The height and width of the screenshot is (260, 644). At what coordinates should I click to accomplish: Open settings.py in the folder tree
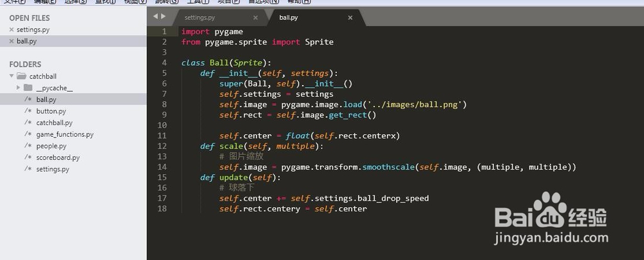click(x=53, y=168)
